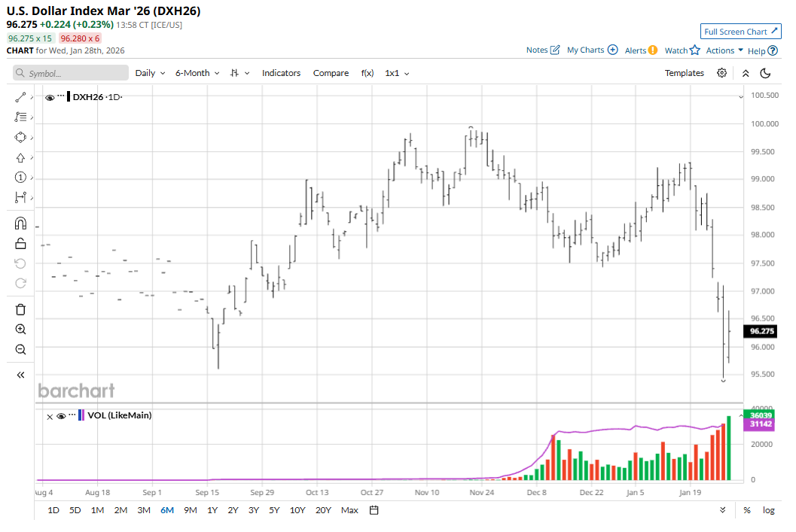Image resolution: width=796 pixels, height=532 pixels.
Task: Expand the bottom double-chevron options
Action: click(723, 510)
